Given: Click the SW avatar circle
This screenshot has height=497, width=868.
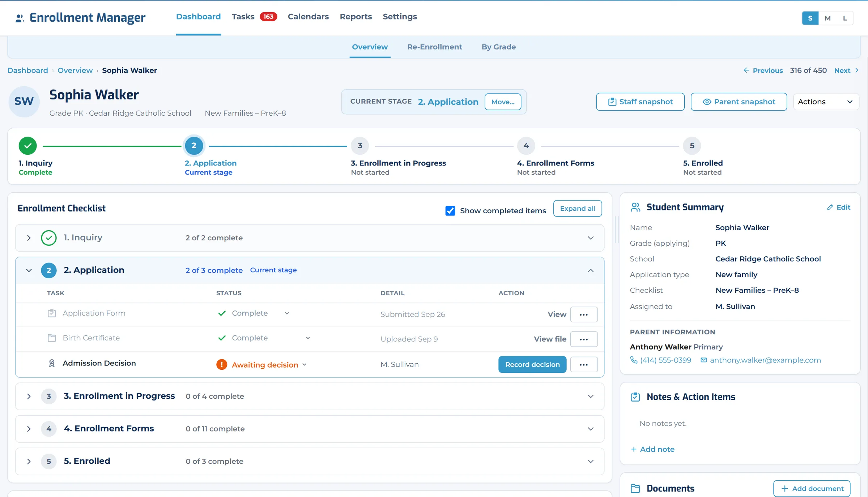Looking at the screenshot, I should coord(24,102).
